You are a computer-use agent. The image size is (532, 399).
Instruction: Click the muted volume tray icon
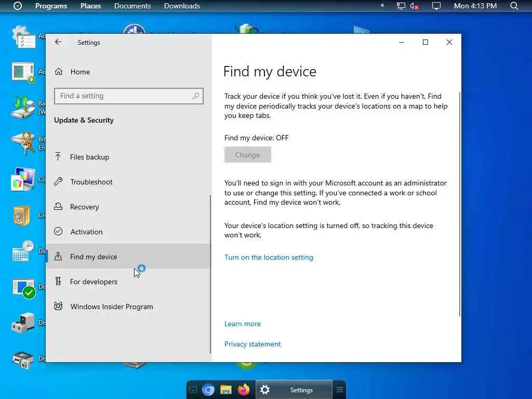pyautogui.click(x=414, y=6)
